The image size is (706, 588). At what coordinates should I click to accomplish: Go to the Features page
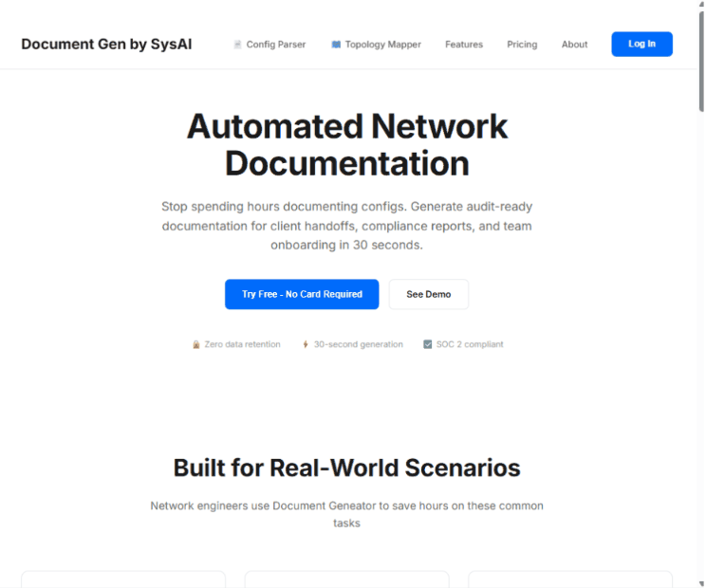(464, 45)
